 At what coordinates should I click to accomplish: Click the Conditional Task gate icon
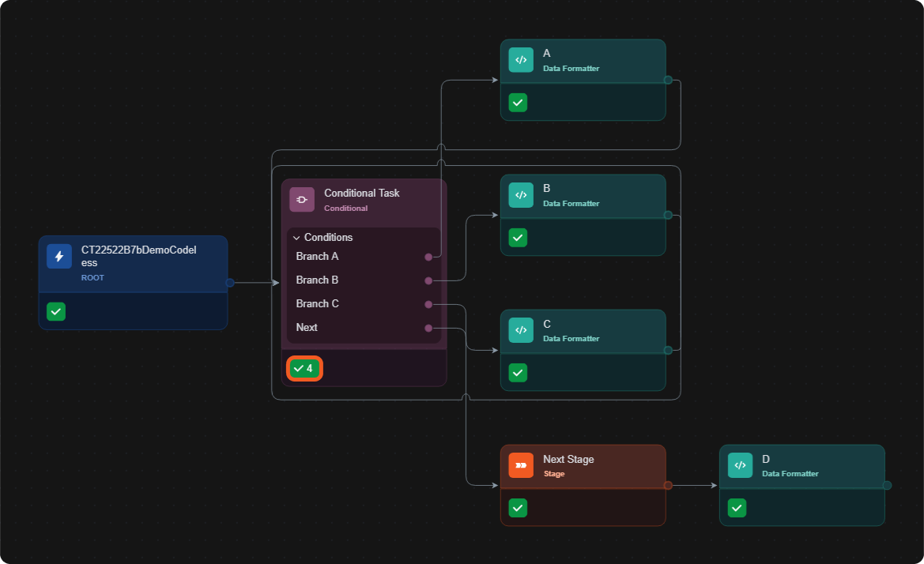coord(302,200)
